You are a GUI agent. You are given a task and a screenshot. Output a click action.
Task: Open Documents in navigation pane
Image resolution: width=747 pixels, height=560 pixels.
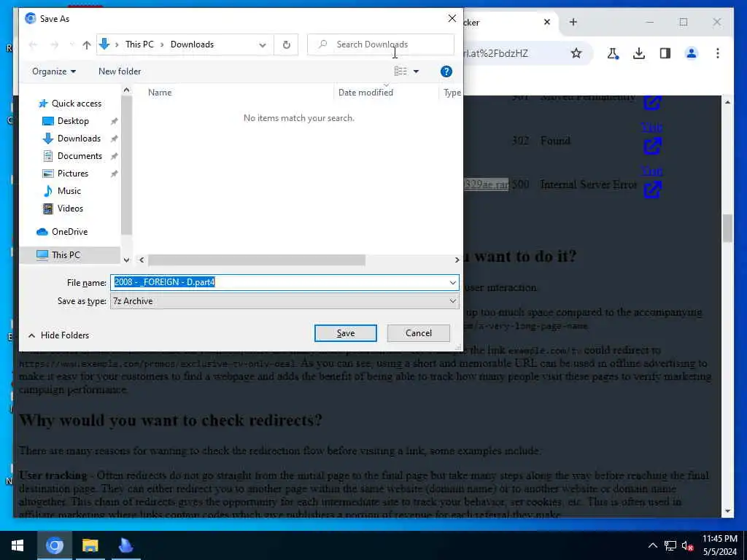tap(80, 156)
